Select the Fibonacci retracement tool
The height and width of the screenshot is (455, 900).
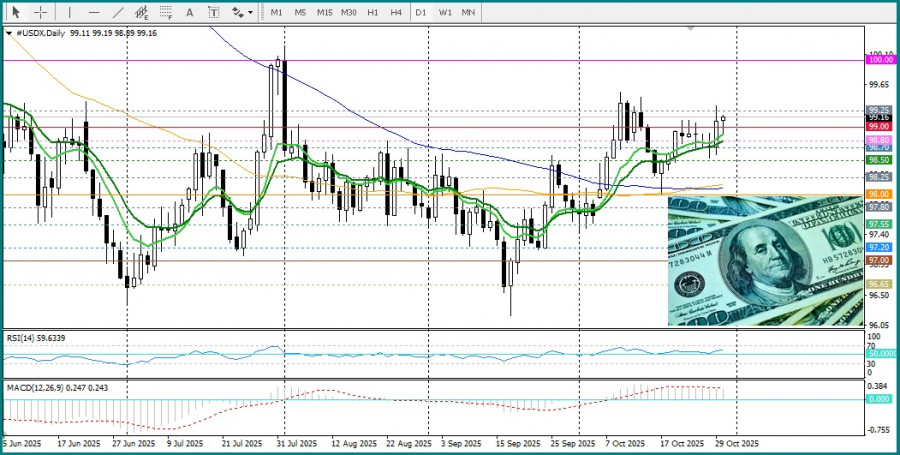coord(166,12)
